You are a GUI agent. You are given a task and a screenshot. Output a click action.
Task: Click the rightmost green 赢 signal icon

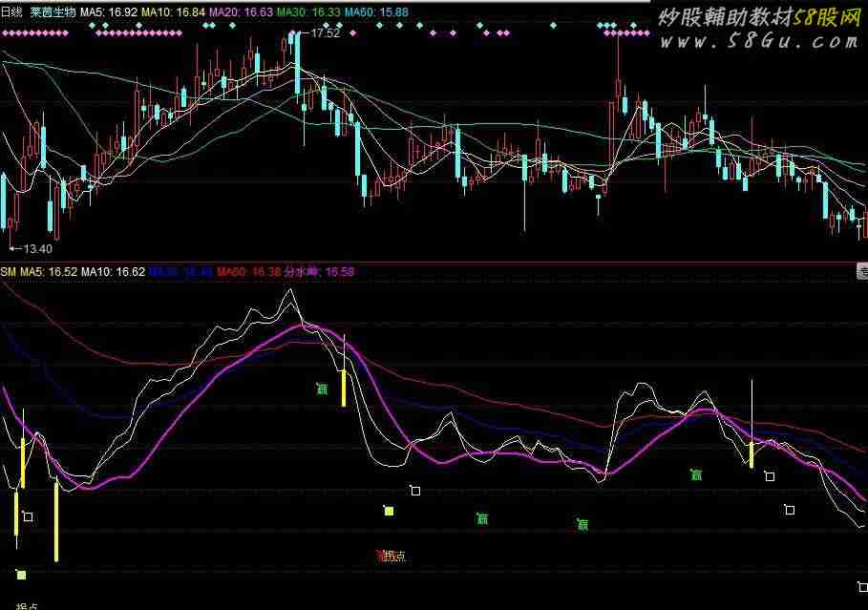(696, 473)
